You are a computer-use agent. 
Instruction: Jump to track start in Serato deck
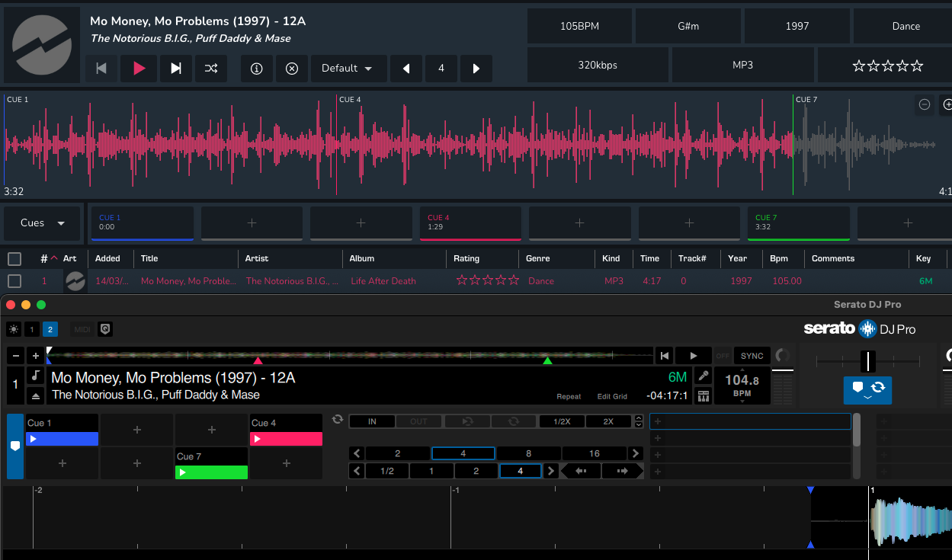click(665, 356)
